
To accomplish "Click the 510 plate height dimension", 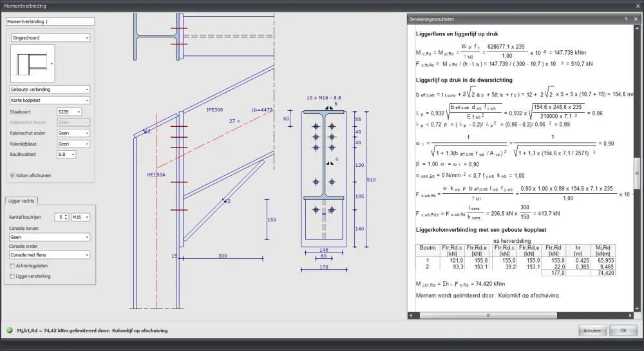I will click(371, 180).
